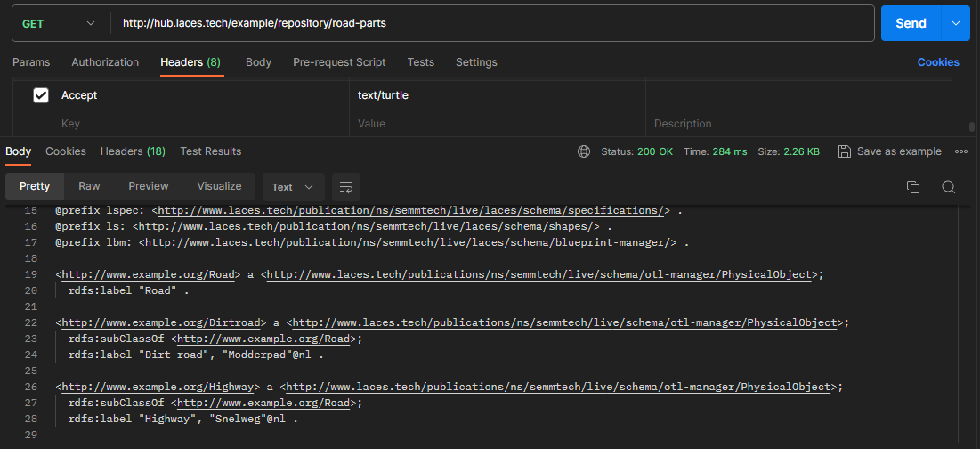Copy the response body with copy icon
This screenshot has width=980, height=449.
912,187
